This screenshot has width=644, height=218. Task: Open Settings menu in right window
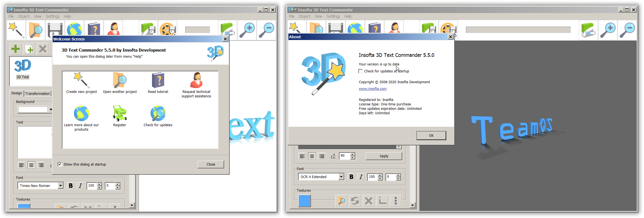(333, 16)
